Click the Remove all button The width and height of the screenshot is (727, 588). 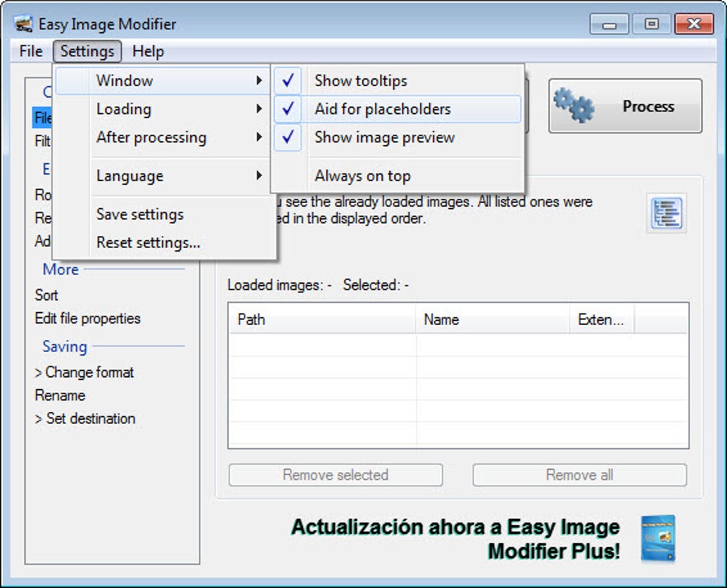[x=579, y=475]
